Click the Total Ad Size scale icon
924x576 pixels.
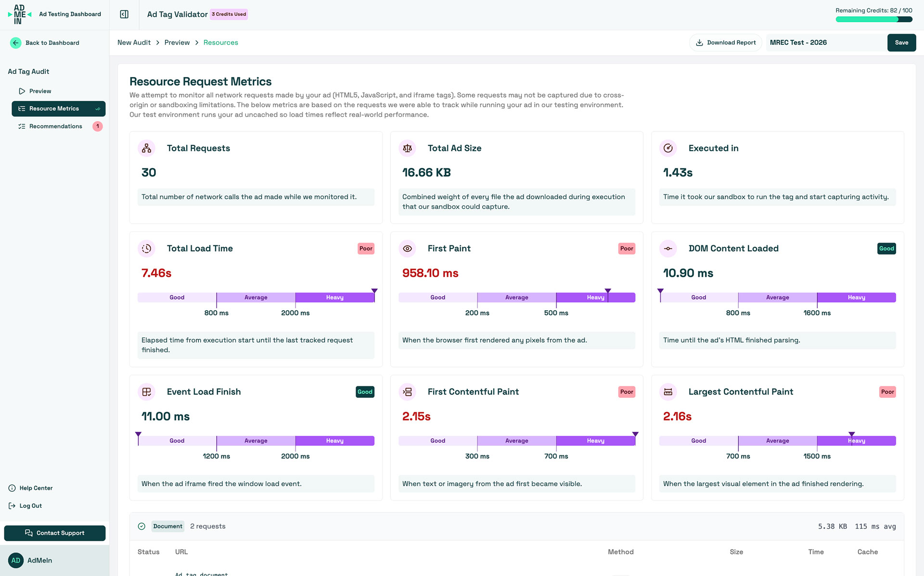[408, 148]
